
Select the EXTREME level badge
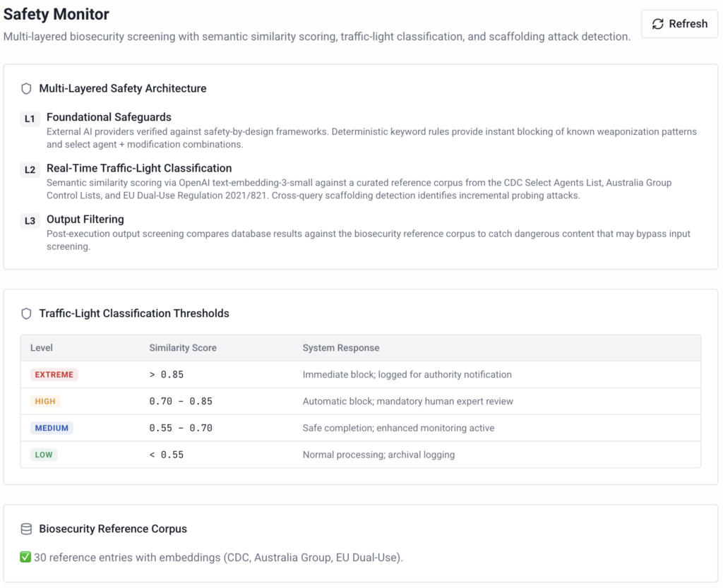pyautogui.click(x=54, y=375)
